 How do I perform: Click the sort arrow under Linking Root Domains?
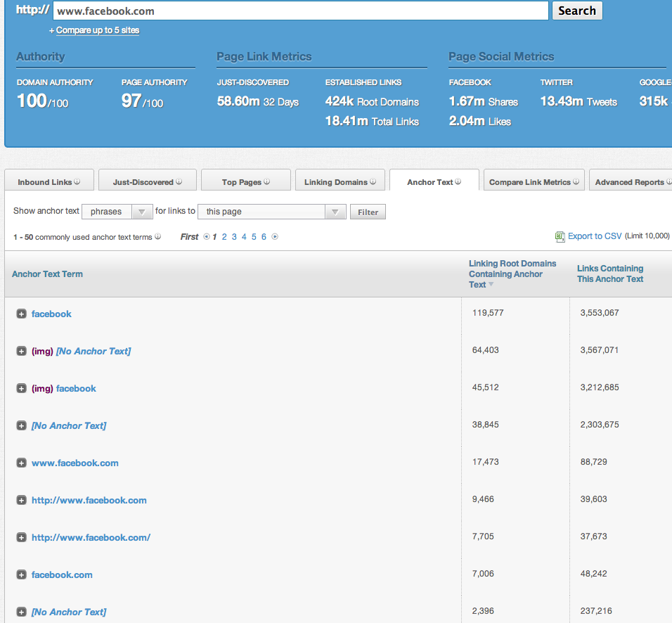[491, 284]
